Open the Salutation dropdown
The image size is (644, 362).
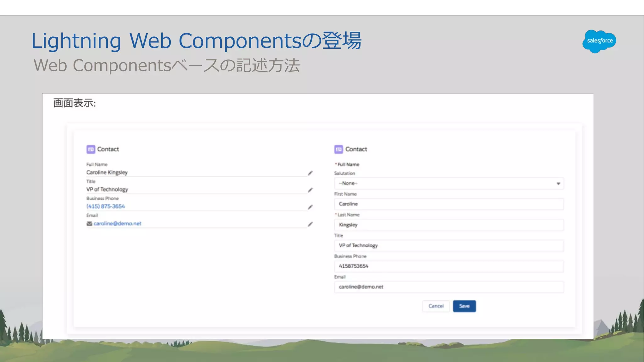coord(448,183)
